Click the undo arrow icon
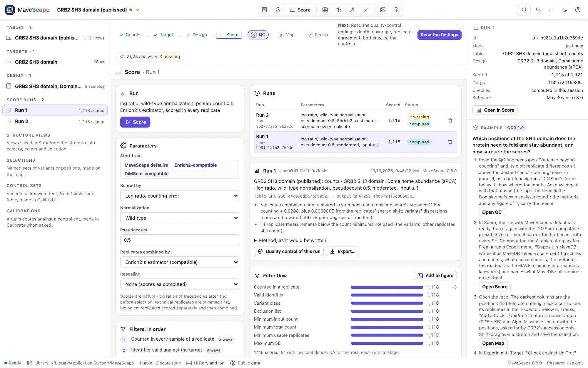 point(538,10)
